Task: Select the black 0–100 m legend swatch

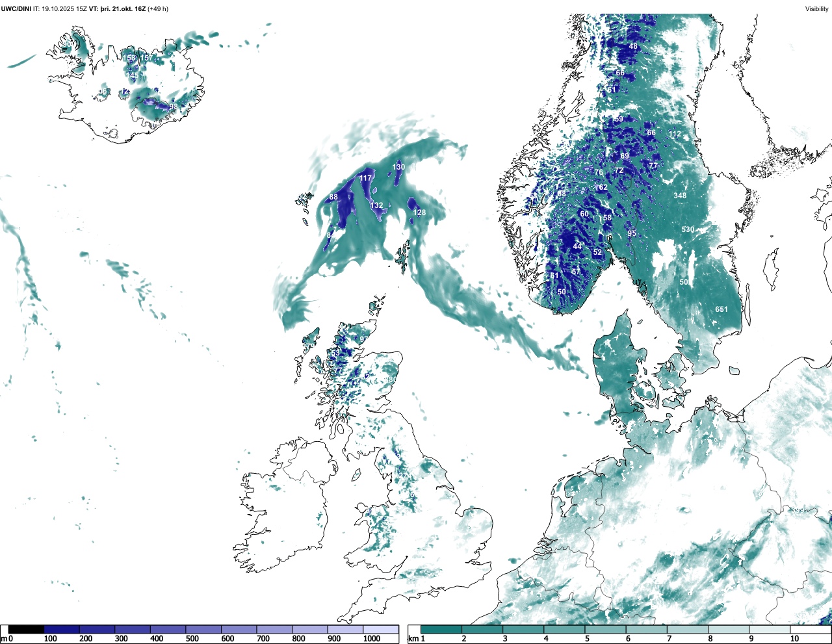Action: coord(27,630)
